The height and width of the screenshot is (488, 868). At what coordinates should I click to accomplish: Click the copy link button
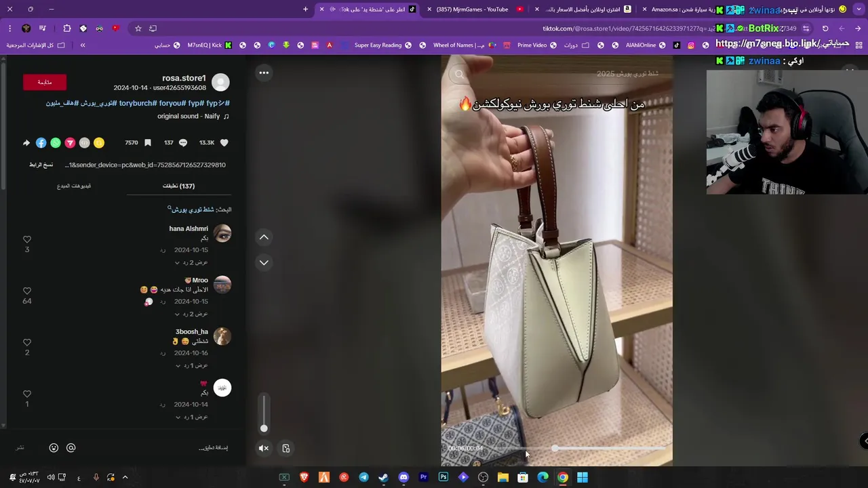pos(41,165)
